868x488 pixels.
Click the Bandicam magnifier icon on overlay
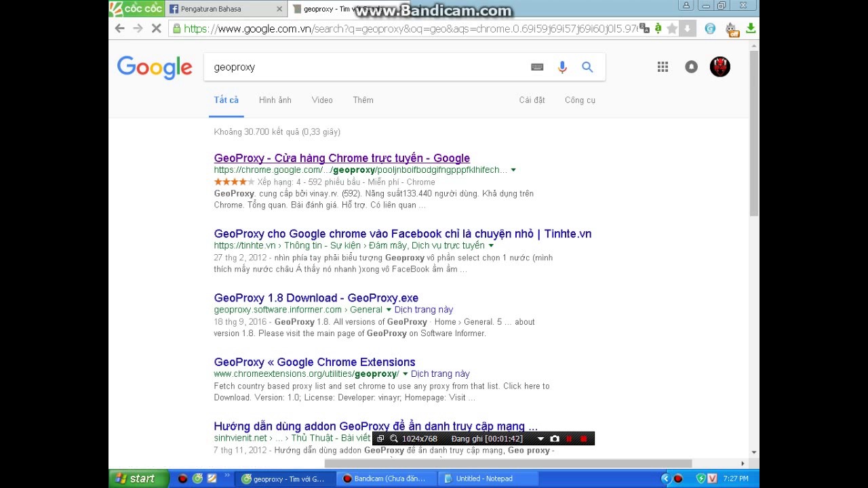pyautogui.click(x=393, y=439)
